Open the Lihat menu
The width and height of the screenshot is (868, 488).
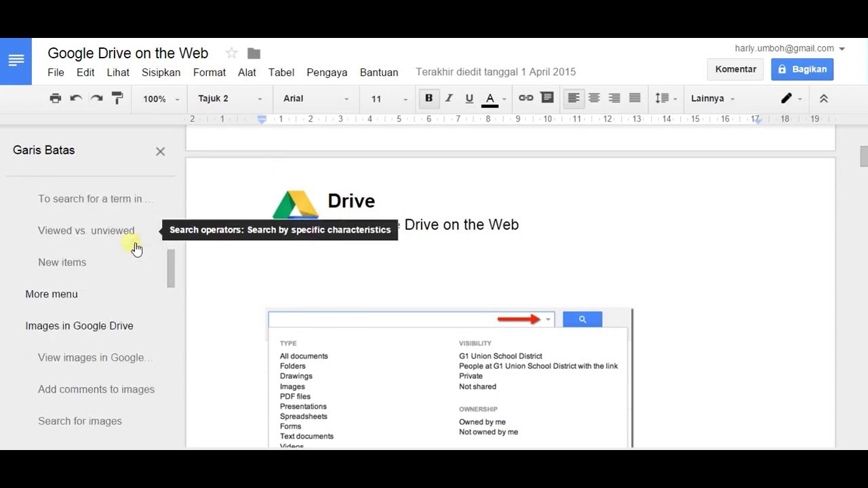point(118,73)
